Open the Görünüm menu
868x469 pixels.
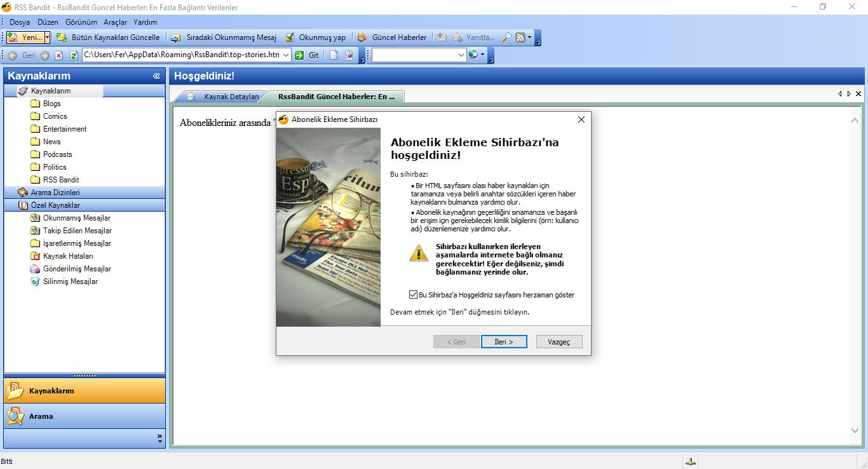[81, 22]
